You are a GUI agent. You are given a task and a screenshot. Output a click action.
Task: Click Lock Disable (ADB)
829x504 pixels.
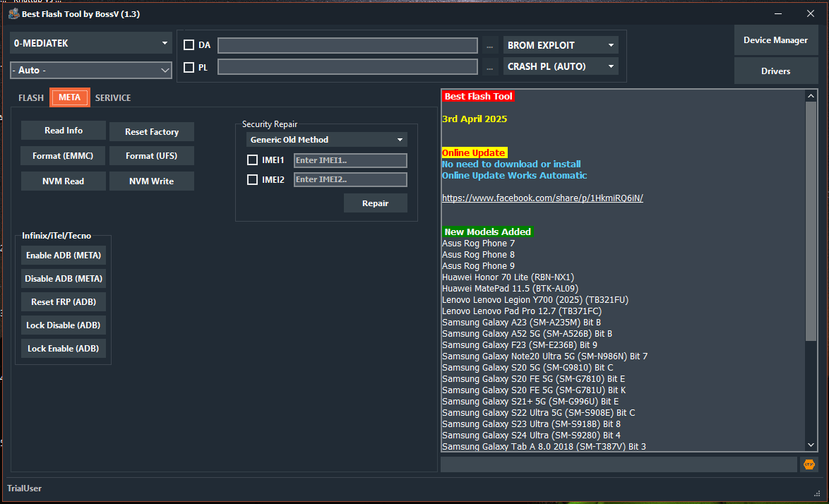coord(64,325)
